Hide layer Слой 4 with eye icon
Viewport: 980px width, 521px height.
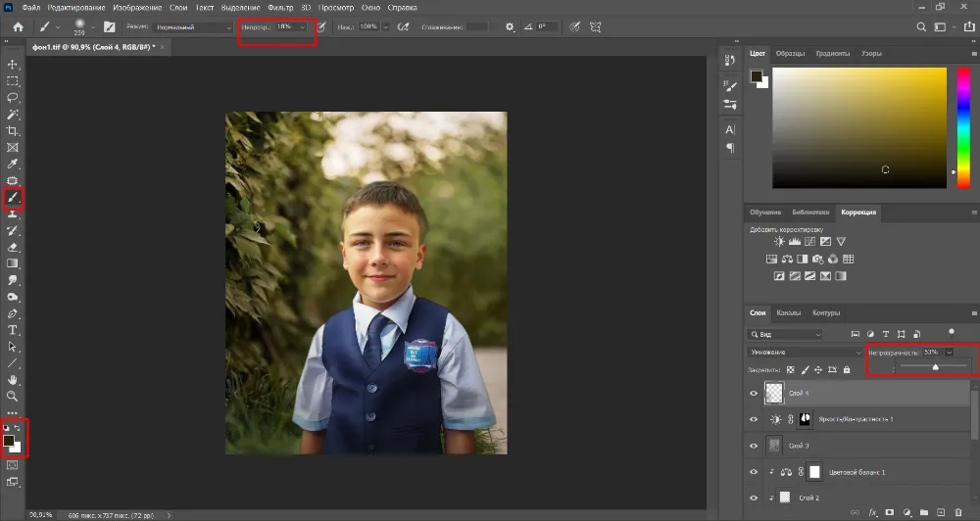(754, 393)
